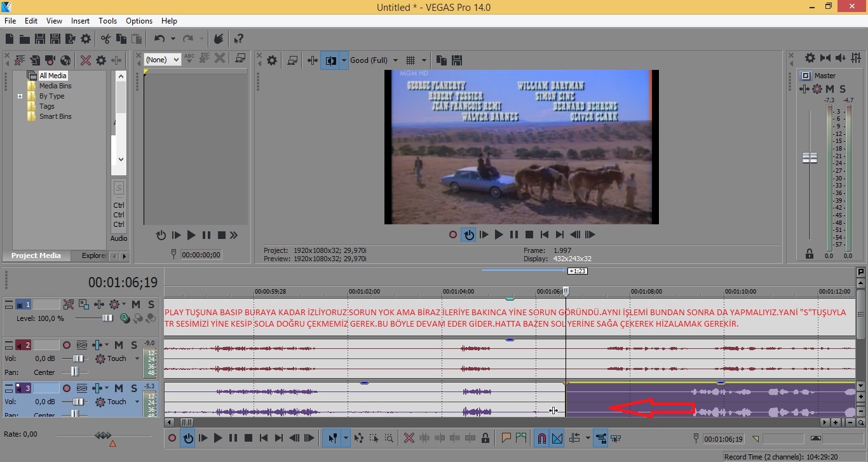Screen dimensions: 868x462
Task: Click Normal Edit tool in timeline toolbar
Action: coord(332,438)
